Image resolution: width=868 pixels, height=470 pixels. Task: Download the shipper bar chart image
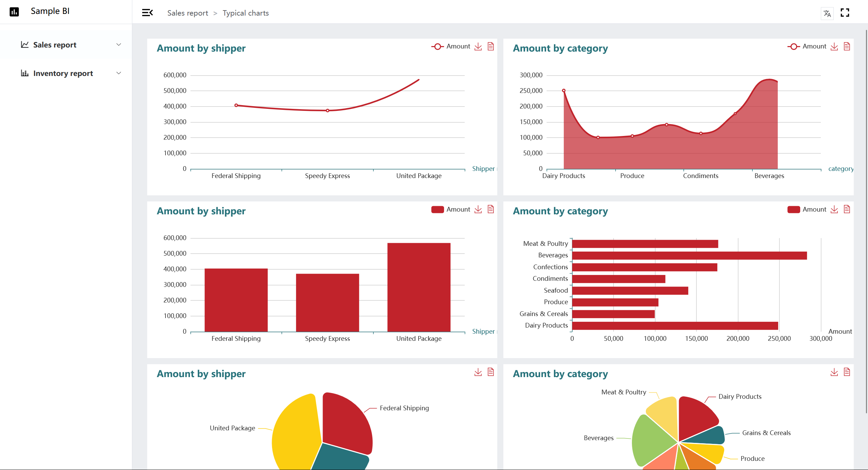click(x=478, y=209)
